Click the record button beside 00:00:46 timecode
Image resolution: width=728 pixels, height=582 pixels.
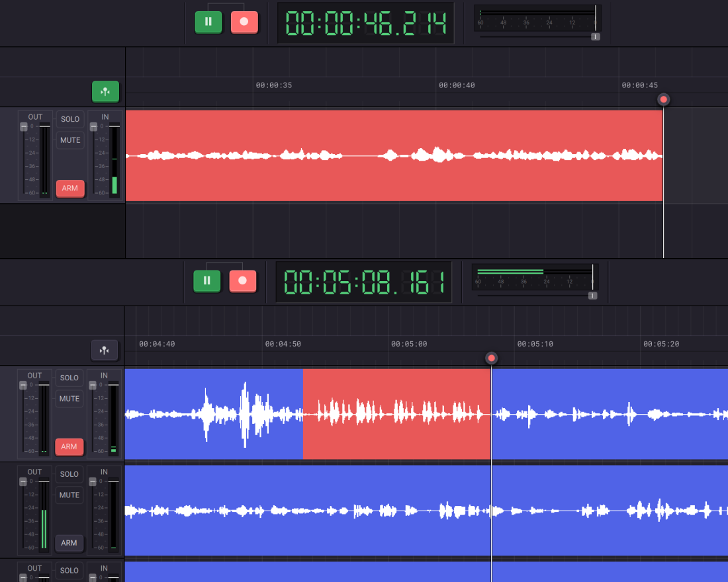[244, 22]
